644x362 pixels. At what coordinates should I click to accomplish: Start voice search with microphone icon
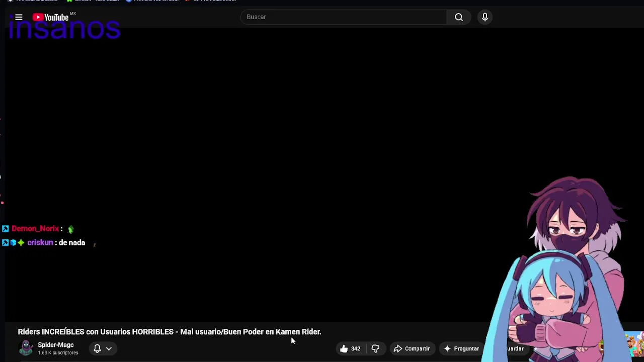pyautogui.click(x=485, y=17)
